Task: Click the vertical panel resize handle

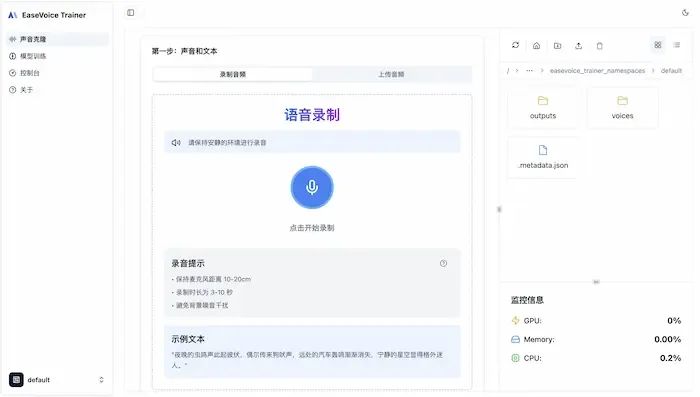Action: coord(499,209)
